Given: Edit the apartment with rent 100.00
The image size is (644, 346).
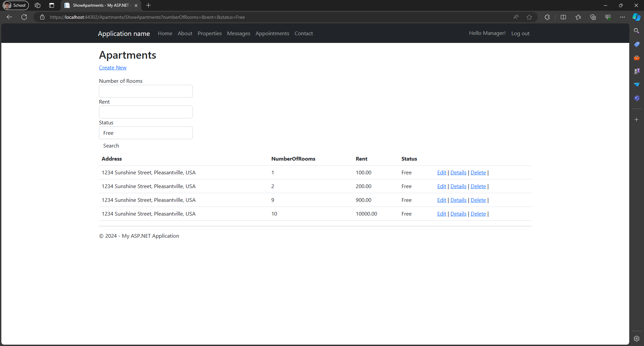Looking at the screenshot, I should [441, 173].
